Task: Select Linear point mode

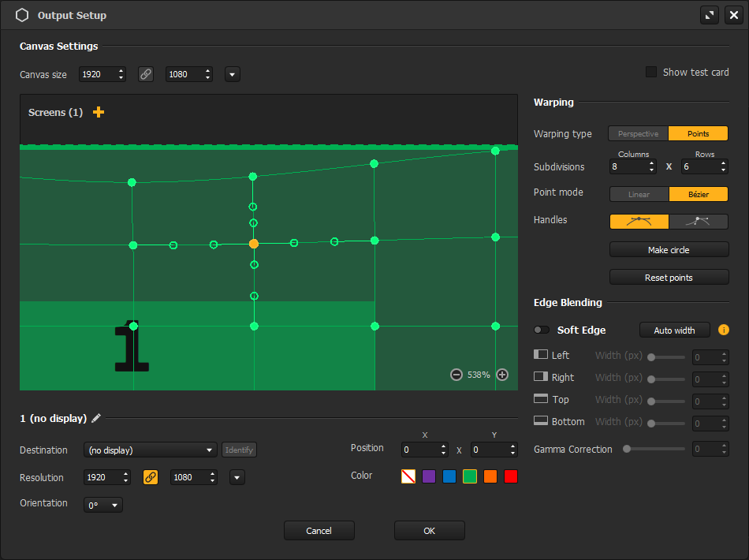Action: click(x=639, y=193)
